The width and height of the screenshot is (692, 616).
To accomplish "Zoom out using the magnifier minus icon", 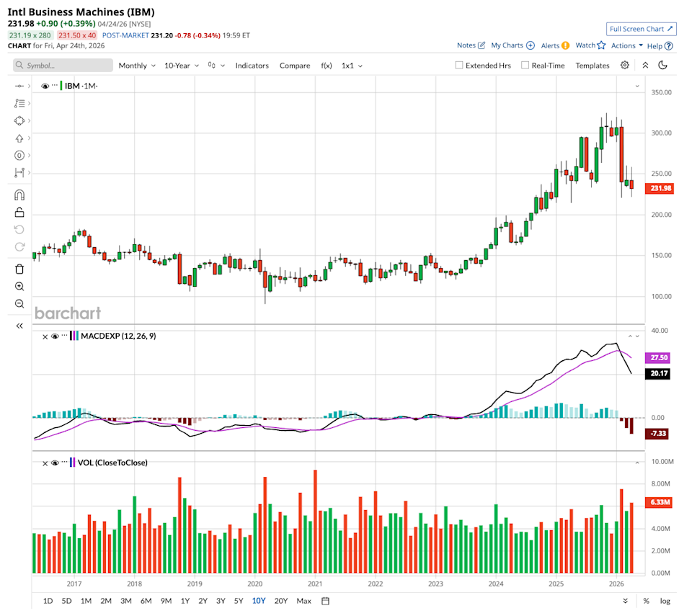I will tap(19, 303).
